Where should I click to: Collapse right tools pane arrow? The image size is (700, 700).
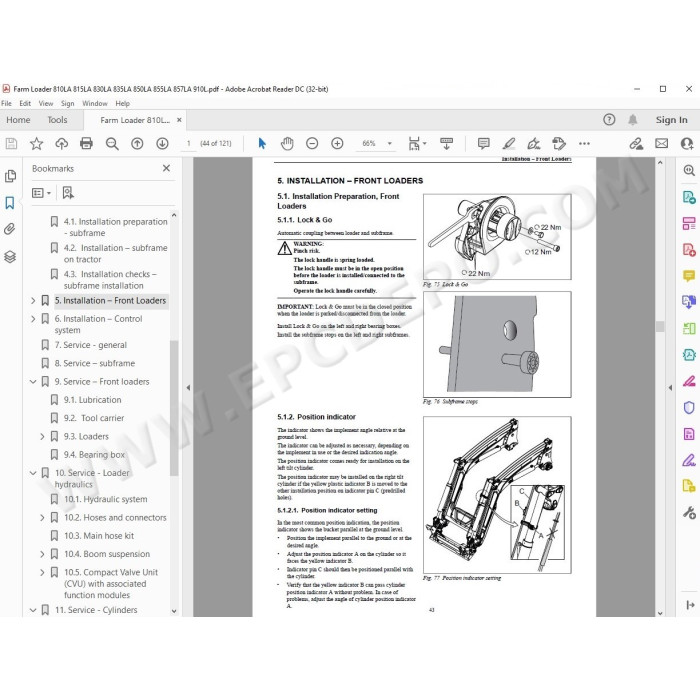click(670, 388)
